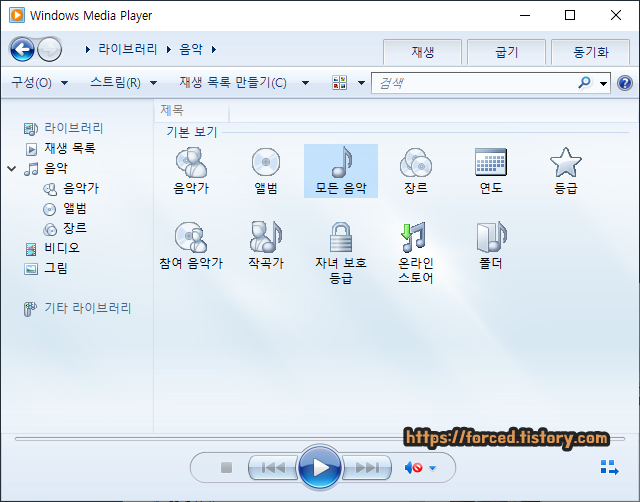Screen dimensions: 640x502
Task: Open the 음악가 (Artist) view icon
Action: 191,171
